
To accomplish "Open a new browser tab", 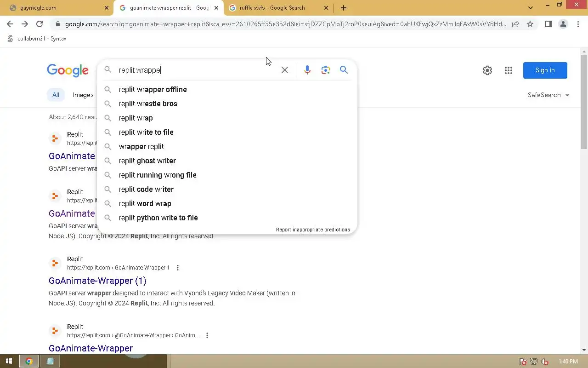I will coord(344,8).
